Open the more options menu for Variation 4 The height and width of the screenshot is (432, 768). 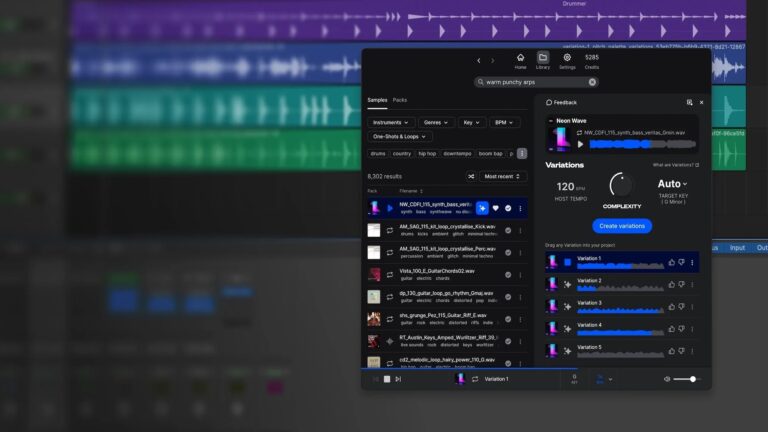[x=692, y=328]
